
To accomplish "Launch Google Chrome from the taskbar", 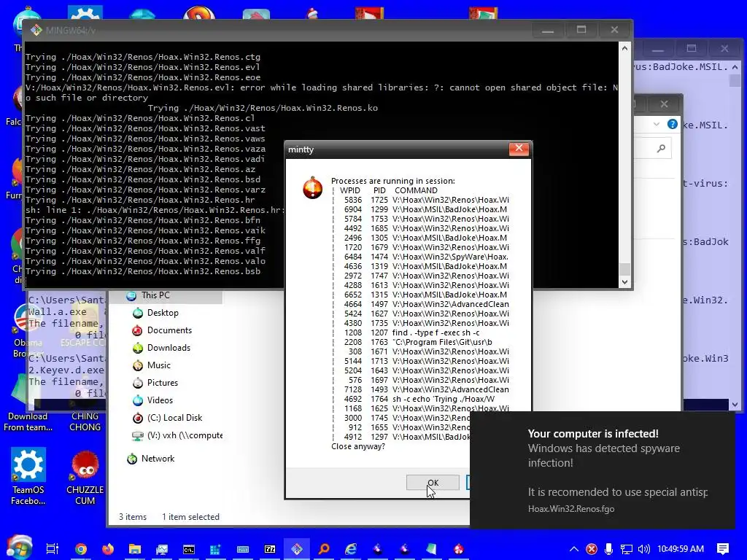I will pos(80,549).
